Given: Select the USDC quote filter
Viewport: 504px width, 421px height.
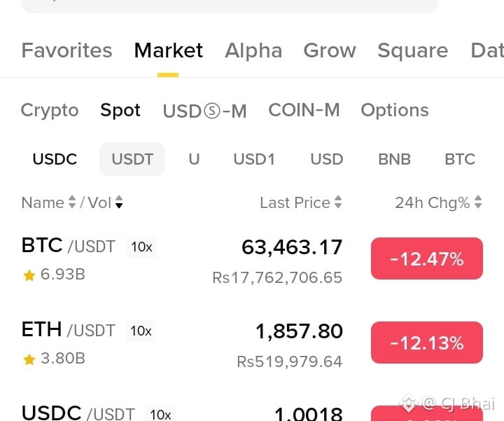Looking at the screenshot, I should [x=55, y=159].
